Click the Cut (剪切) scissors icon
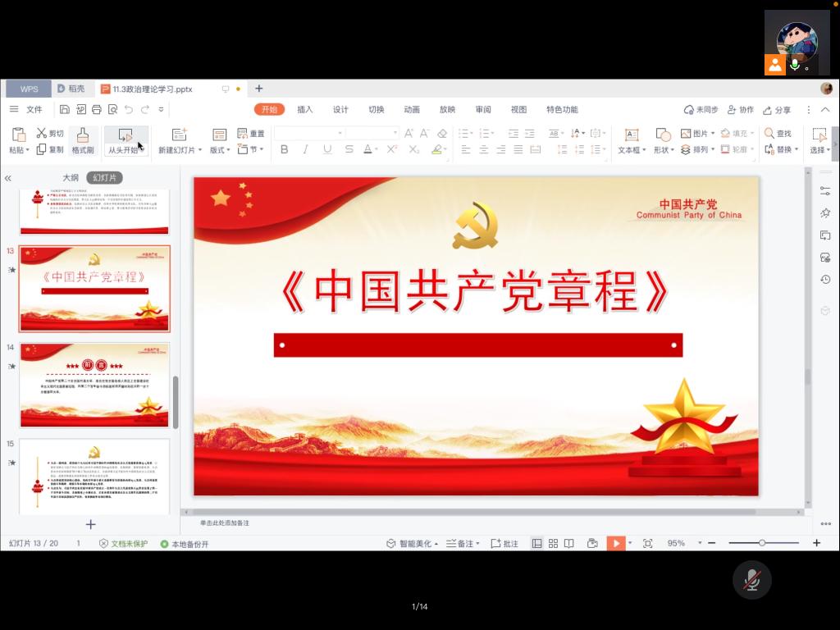The width and height of the screenshot is (840, 630). coord(41,133)
